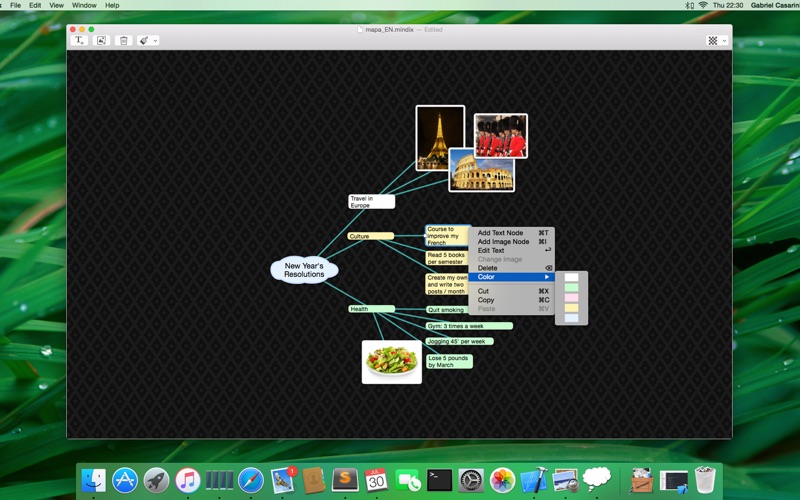Select the Health node

[371, 309]
